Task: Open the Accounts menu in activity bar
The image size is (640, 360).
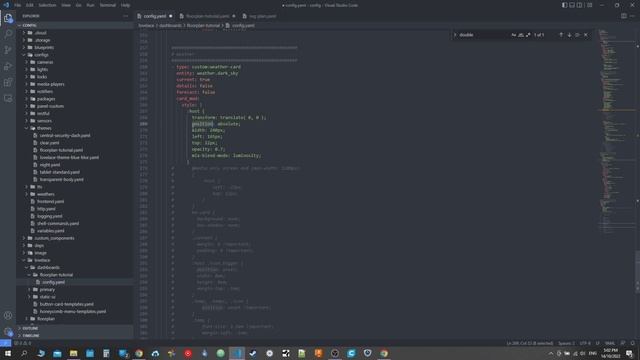Action: coord(8,316)
